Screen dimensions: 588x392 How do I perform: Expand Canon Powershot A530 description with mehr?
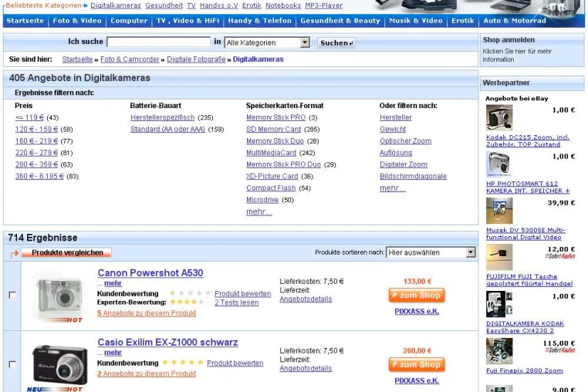[x=113, y=283]
